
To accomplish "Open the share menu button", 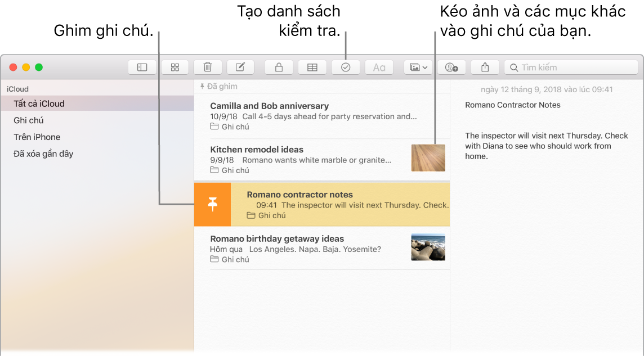I will click(x=485, y=67).
